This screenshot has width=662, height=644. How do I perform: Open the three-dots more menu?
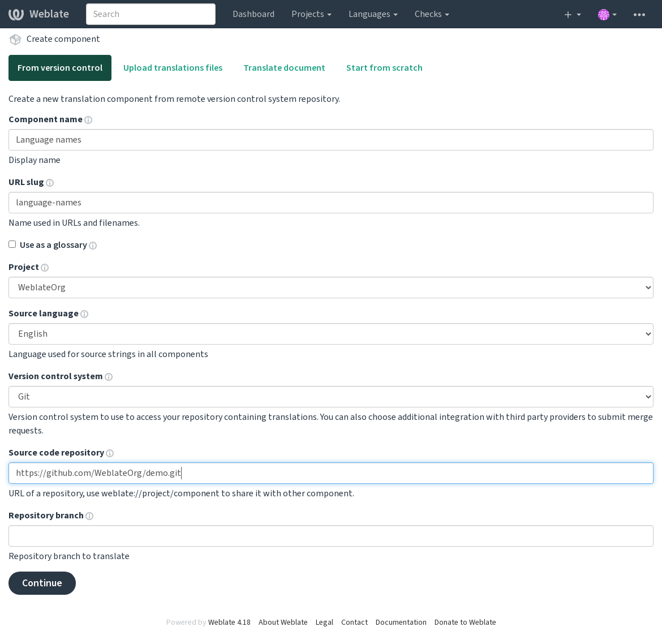tap(639, 15)
